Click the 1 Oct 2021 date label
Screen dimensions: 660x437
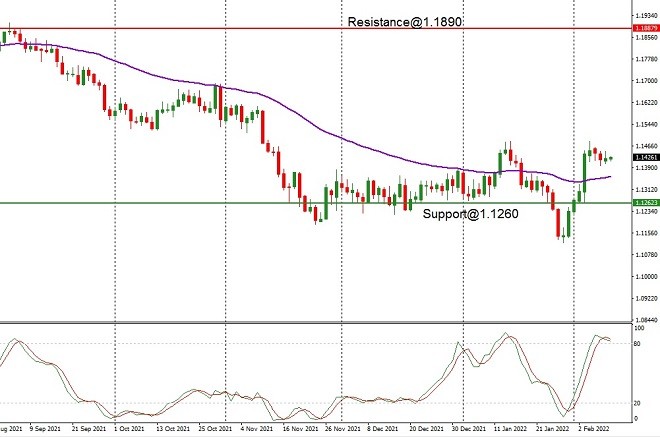tap(129, 429)
